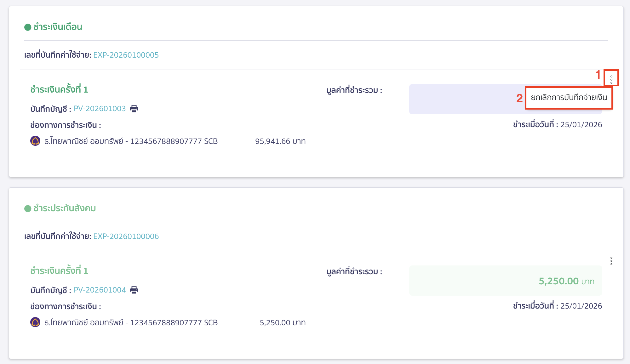630x364 pixels.
Task: Click the ชำระเงินเดือน section heading
Action: (x=58, y=27)
